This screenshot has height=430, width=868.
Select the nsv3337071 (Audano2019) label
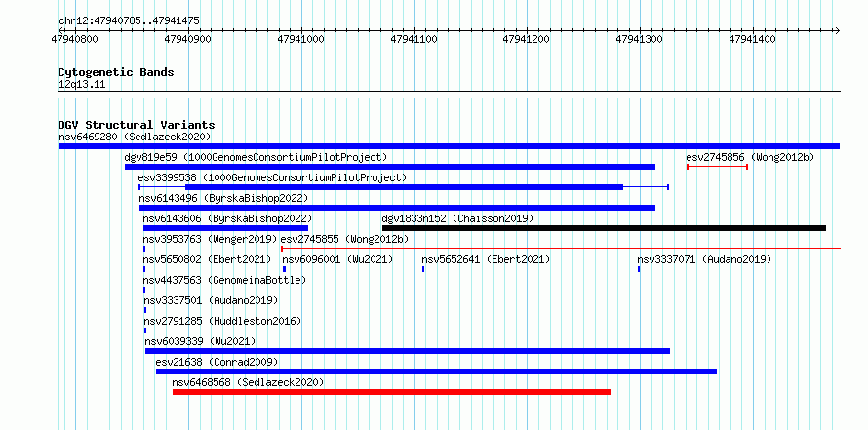(704, 259)
